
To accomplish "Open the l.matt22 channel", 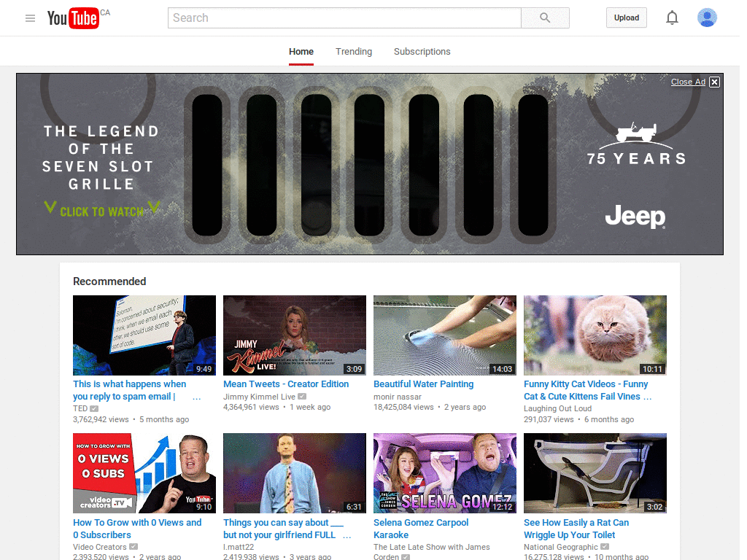I will [x=239, y=547].
